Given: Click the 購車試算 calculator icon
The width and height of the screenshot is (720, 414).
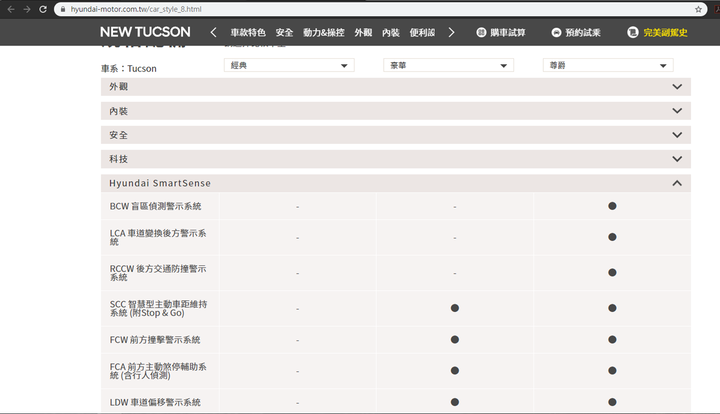Looking at the screenshot, I should tap(481, 33).
